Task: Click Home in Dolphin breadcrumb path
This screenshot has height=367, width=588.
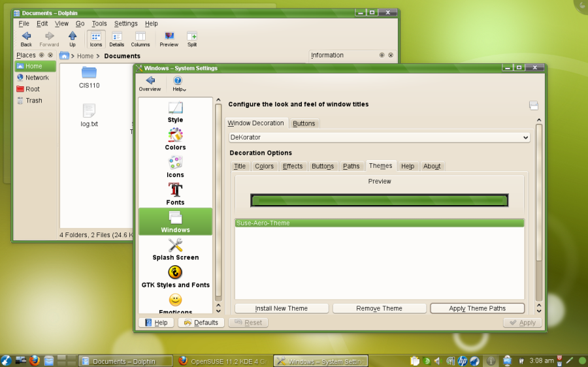Action: (x=85, y=56)
